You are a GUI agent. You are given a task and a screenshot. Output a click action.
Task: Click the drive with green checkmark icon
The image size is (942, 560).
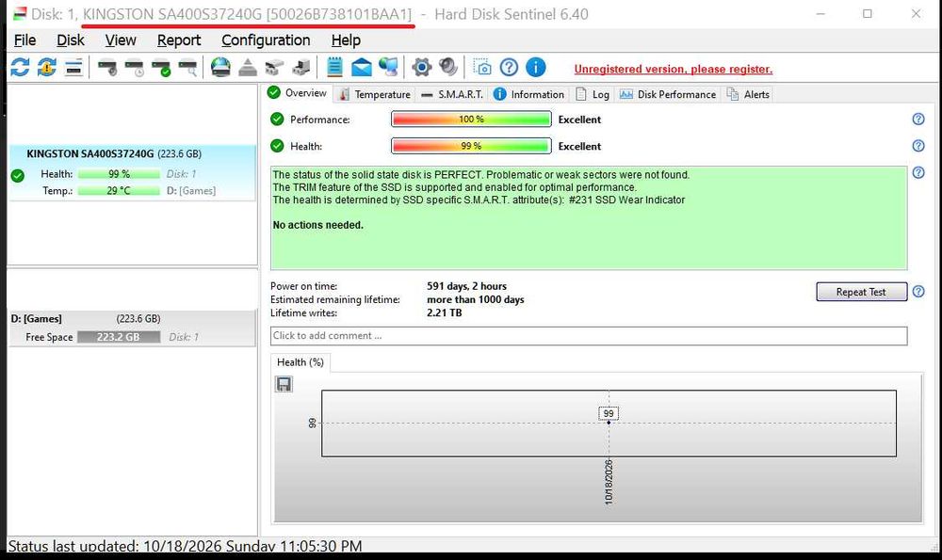[161, 67]
